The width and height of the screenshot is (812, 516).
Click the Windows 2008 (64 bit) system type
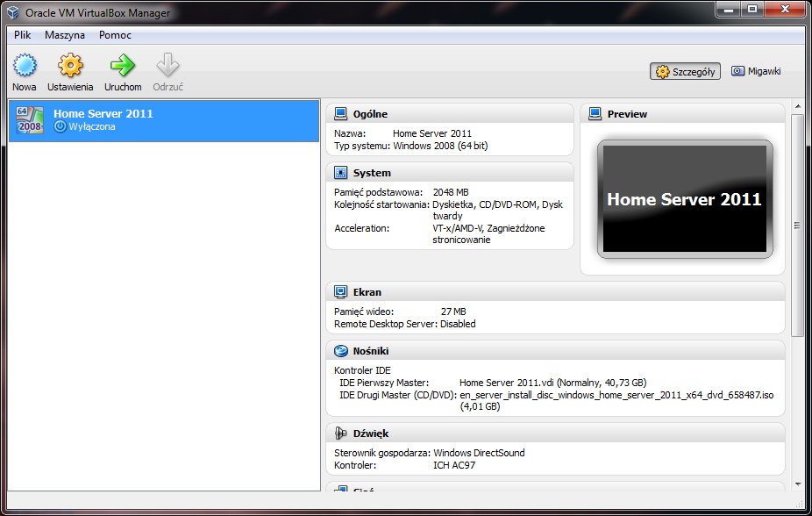coord(440,146)
